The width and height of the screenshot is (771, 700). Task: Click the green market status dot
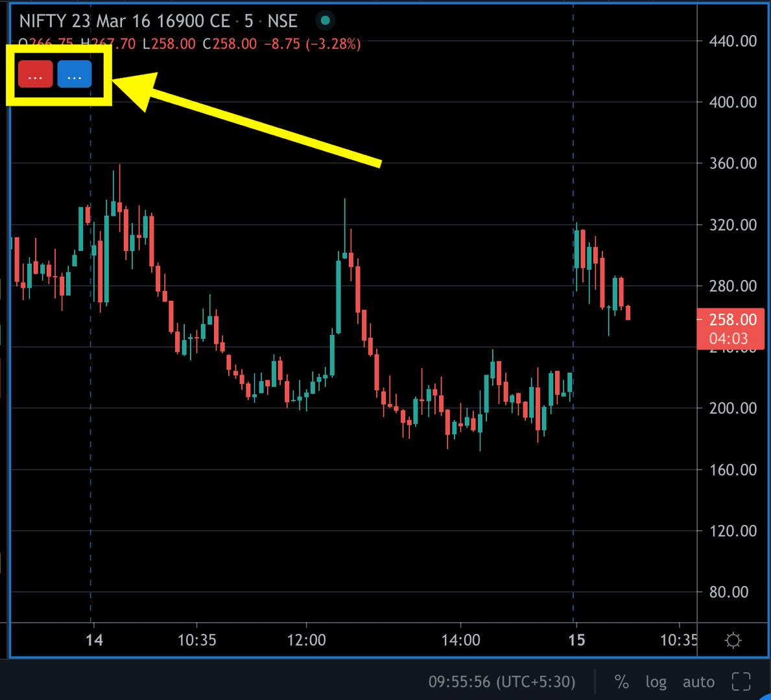pos(324,21)
